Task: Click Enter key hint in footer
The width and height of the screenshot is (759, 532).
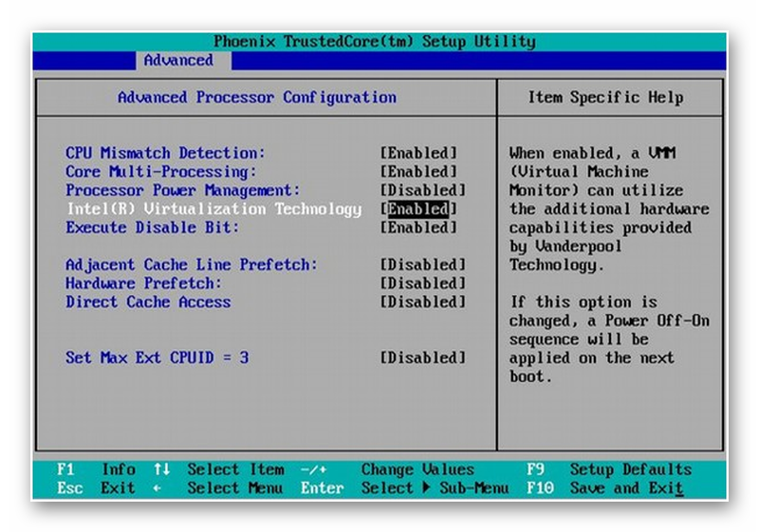Action: (322, 488)
